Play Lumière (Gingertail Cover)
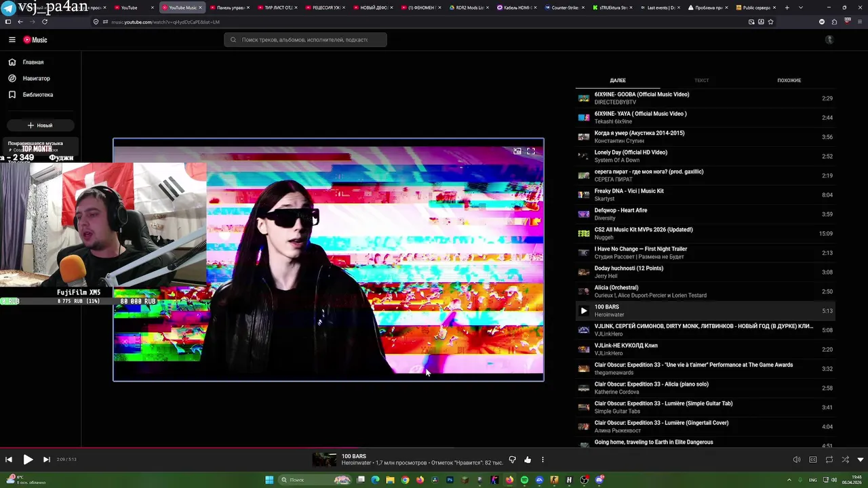The width and height of the screenshot is (868, 488). [705, 427]
